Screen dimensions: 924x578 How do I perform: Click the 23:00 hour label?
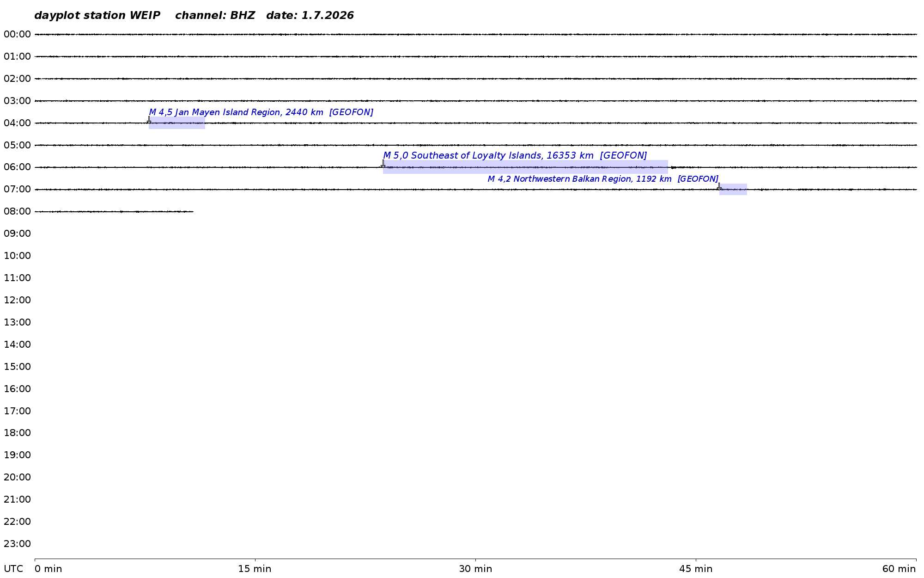tap(17, 544)
